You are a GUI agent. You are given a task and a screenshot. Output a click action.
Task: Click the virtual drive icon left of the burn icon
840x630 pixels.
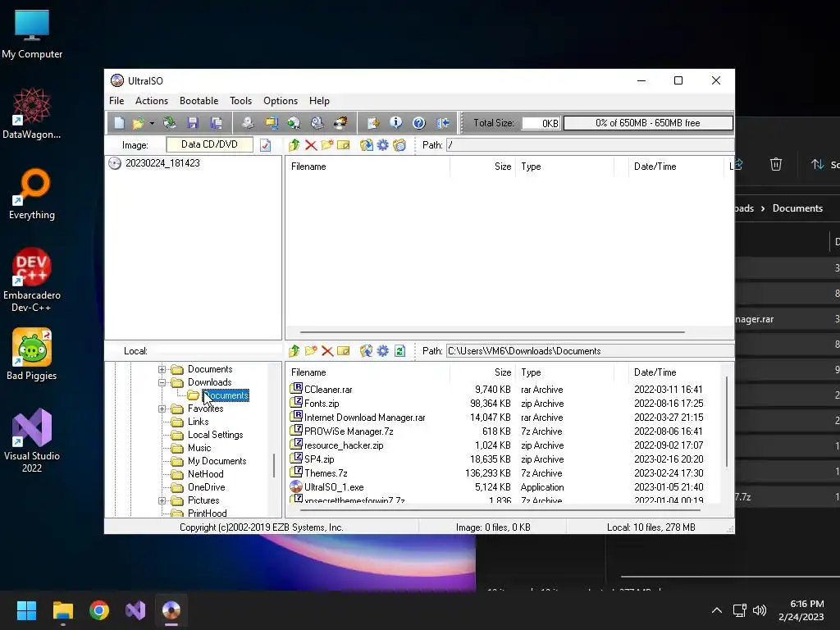coord(317,123)
